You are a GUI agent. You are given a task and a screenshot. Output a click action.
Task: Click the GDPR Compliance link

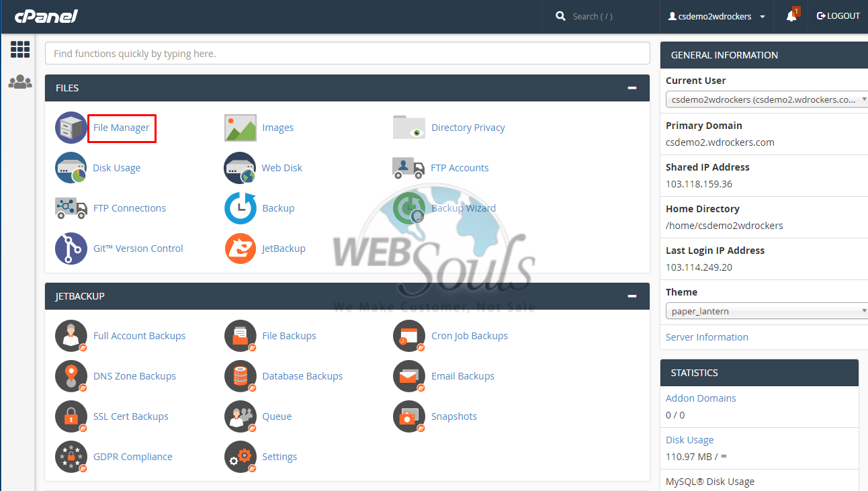click(x=133, y=457)
